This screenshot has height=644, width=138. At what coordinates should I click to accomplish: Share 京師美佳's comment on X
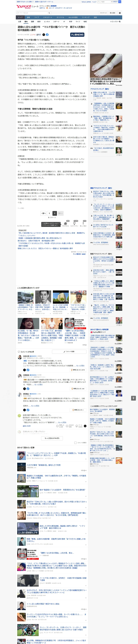(25, 389)
